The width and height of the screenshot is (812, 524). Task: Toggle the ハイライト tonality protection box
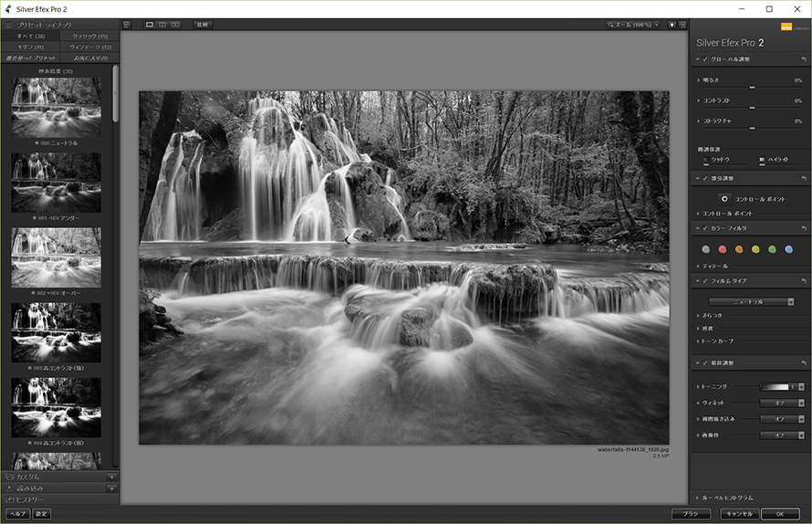(x=762, y=160)
